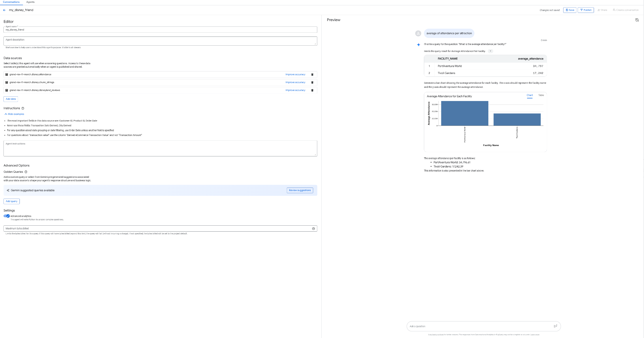
Task: Remove the disney.chunk_strings table via trash icon
Action: tap(312, 82)
